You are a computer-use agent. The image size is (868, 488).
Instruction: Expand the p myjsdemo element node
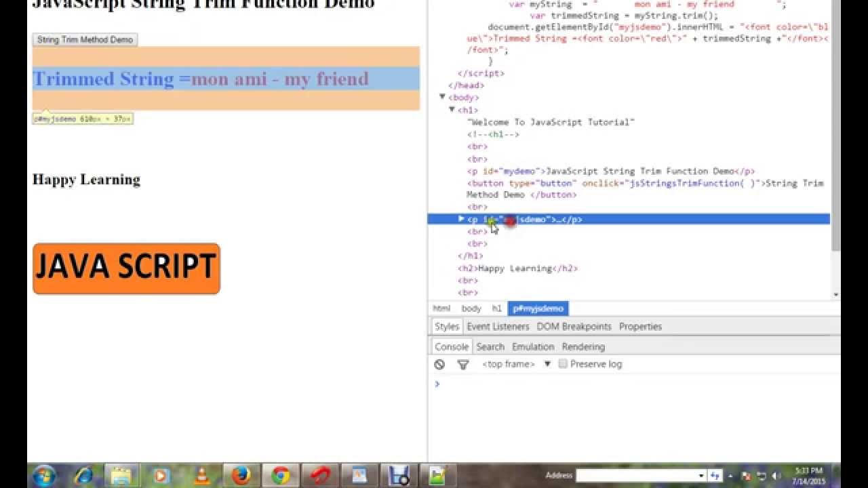click(x=461, y=219)
